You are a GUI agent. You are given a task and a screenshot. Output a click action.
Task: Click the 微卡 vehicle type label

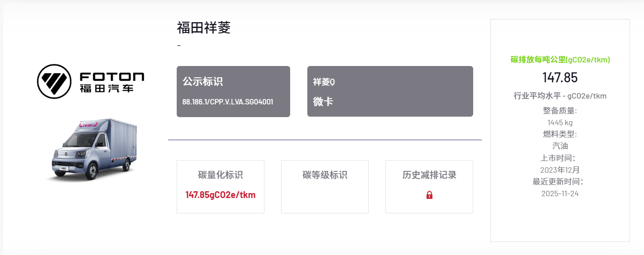tap(323, 102)
